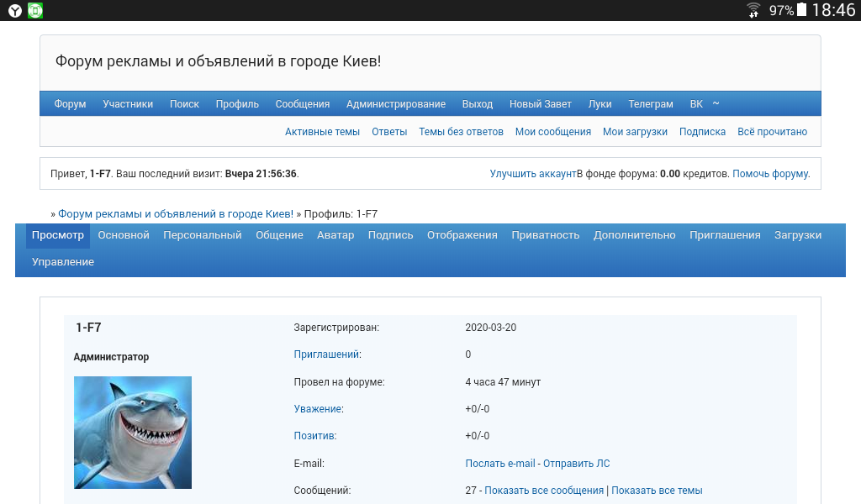The image size is (861, 504).
Task: Switch to the Приглашения tab
Action: tap(725, 235)
